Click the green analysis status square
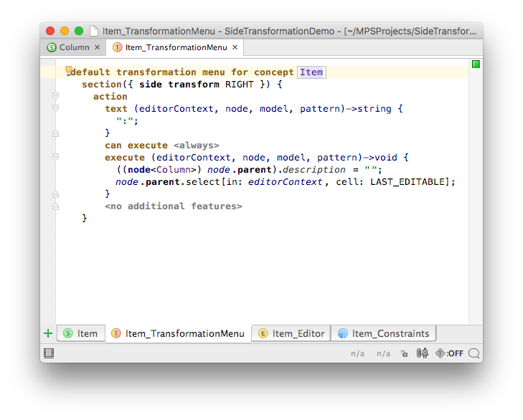 tap(476, 65)
